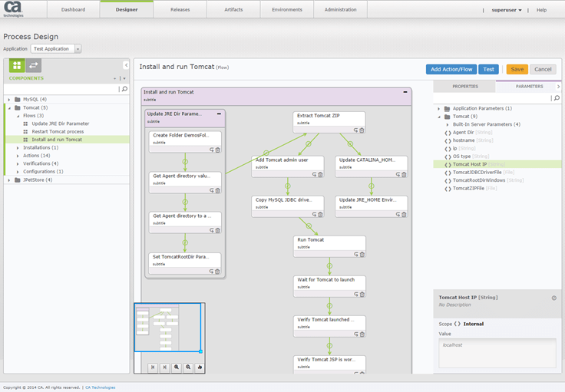Viewport: 565px width, 392px height.
Task: Collapse the left Components sidebar
Action: click(126, 65)
